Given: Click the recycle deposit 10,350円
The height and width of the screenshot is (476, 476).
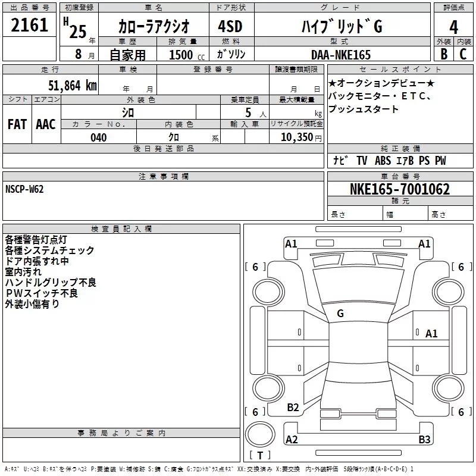Looking at the screenshot, I should click(x=301, y=137).
